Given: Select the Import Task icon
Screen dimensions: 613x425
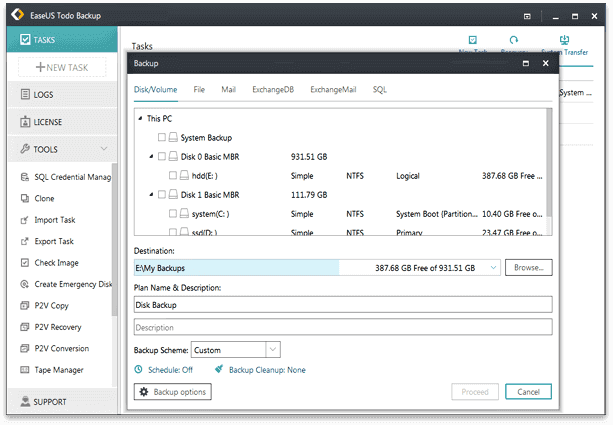Looking at the screenshot, I should tap(25, 220).
